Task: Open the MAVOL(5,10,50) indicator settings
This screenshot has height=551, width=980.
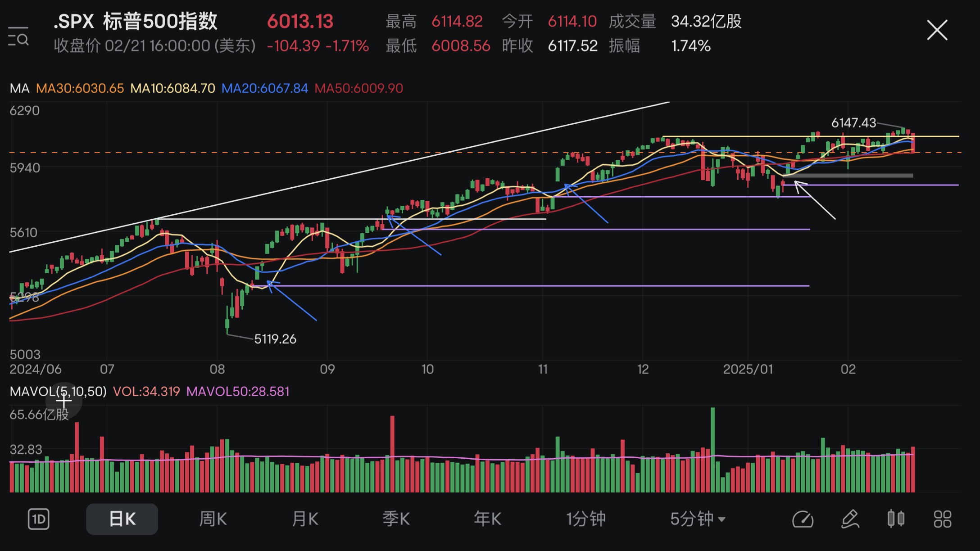Action: pyautogui.click(x=58, y=391)
